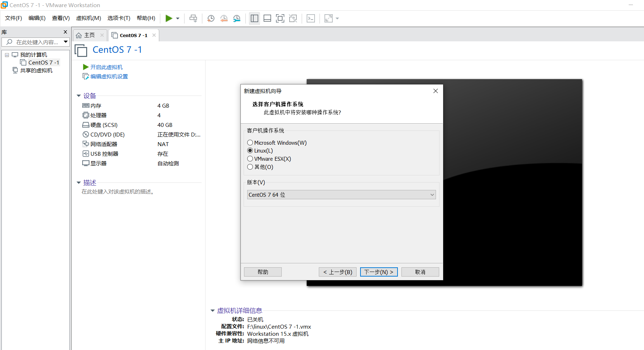Click the unity mode toolbar icon
Viewport: 644px width, 350px height.
293,18
